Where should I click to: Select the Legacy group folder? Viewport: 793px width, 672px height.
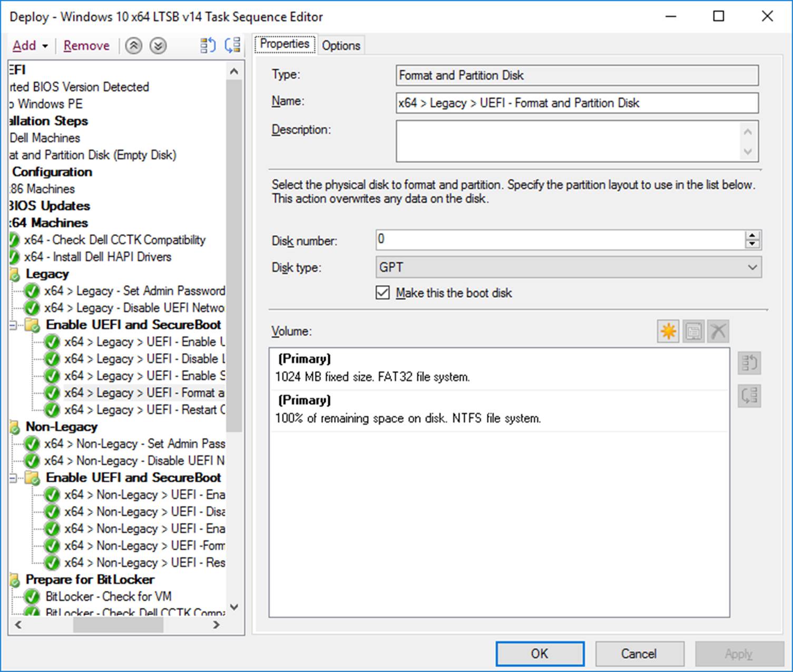point(47,274)
